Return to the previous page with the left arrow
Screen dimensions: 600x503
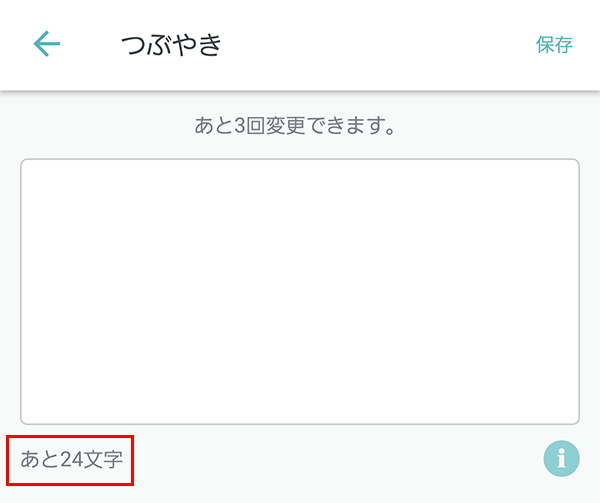pos(47,44)
